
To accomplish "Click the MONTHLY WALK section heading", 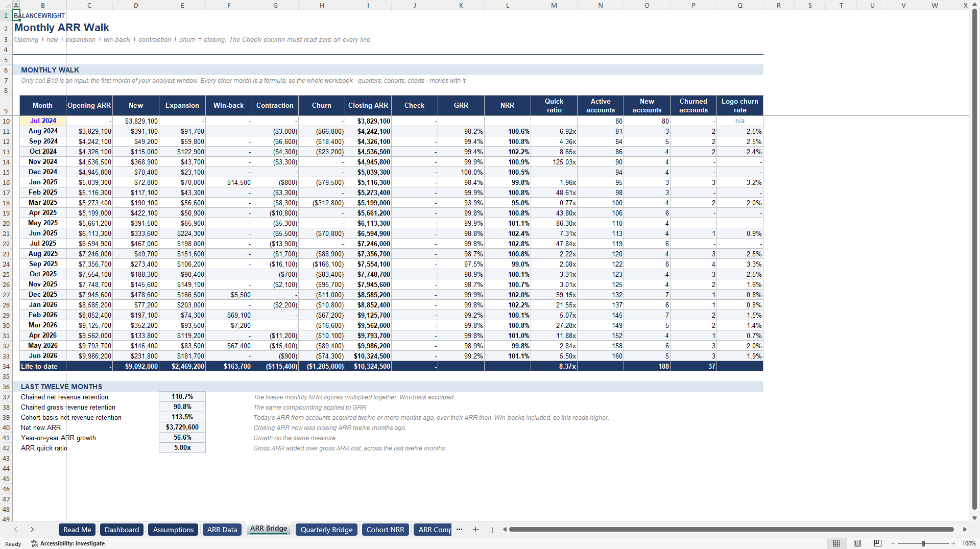I will [50, 70].
